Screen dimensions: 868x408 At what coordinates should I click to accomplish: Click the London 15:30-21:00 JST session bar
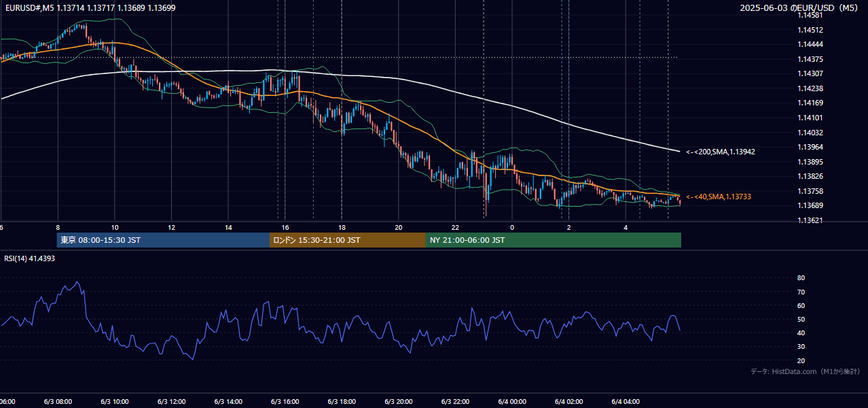click(x=348, y=240)
